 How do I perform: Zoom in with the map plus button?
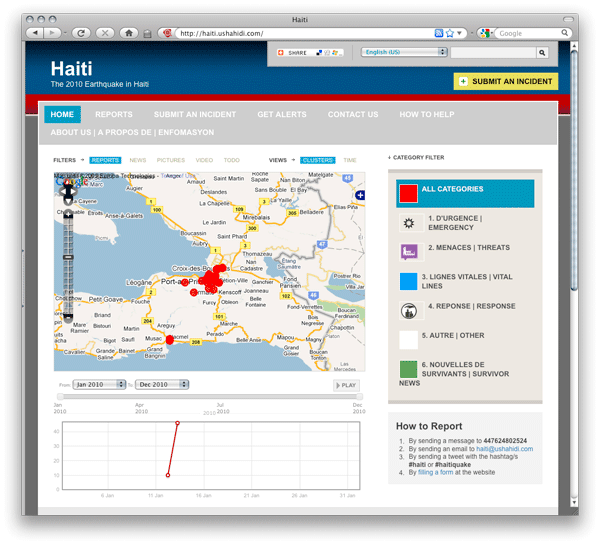coord(68,214)
